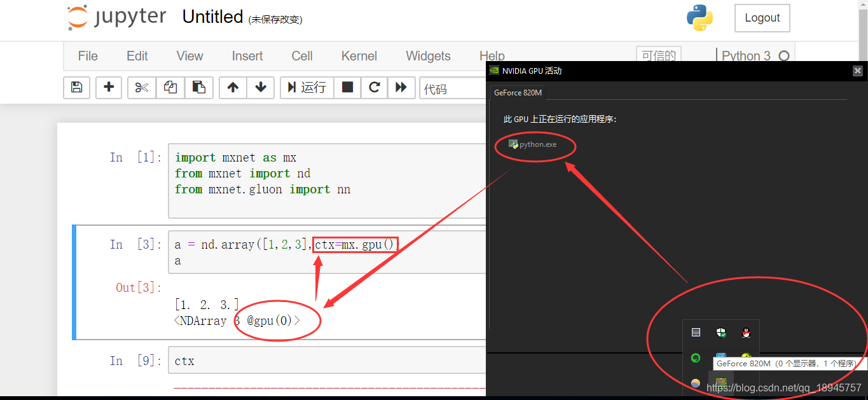Click the Python logo in the header
Screen dimensions: 868x400
(x=699, y=18)
